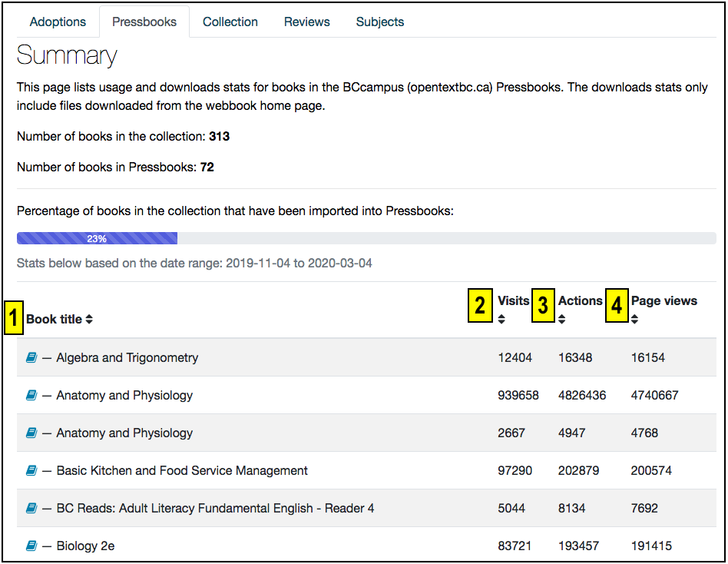The width and height of the screenshot is (728, 564).
Task: Select the visits value 2667
Action: click(511, 433)
